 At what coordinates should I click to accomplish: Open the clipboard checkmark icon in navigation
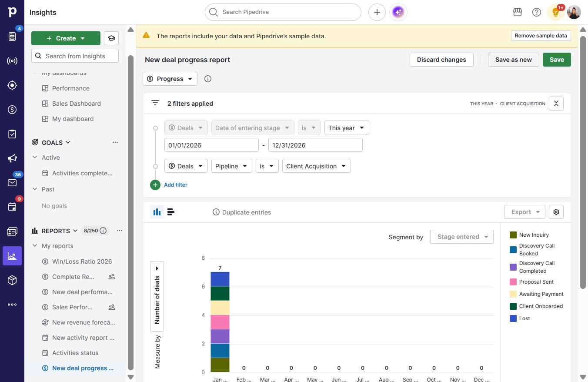pos(12,134)
